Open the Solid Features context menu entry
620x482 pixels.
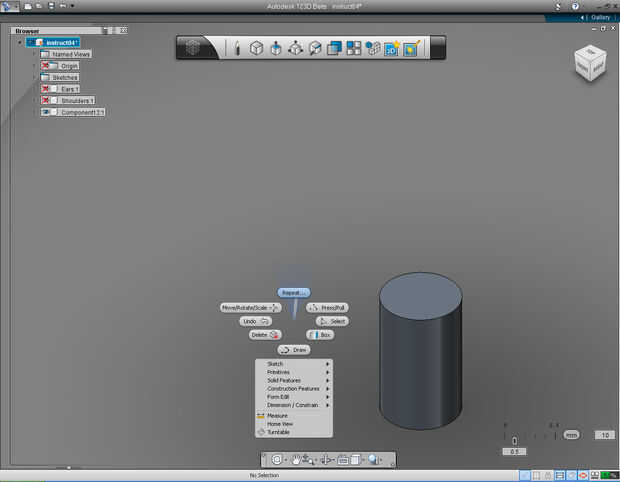click(294, 380)
